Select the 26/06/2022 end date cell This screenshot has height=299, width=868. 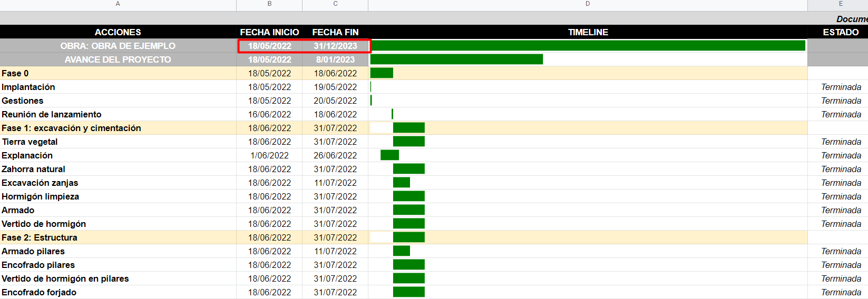tap(335, 155)
